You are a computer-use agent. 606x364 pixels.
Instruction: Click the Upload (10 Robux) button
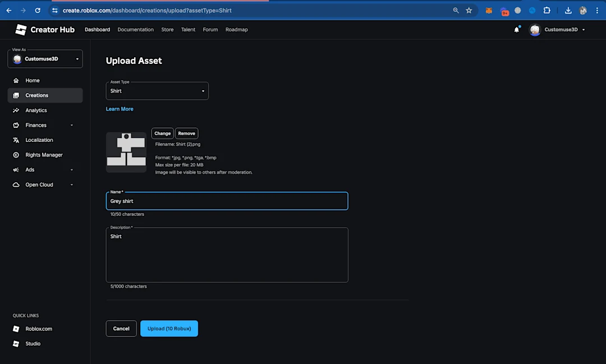[169, 329]
